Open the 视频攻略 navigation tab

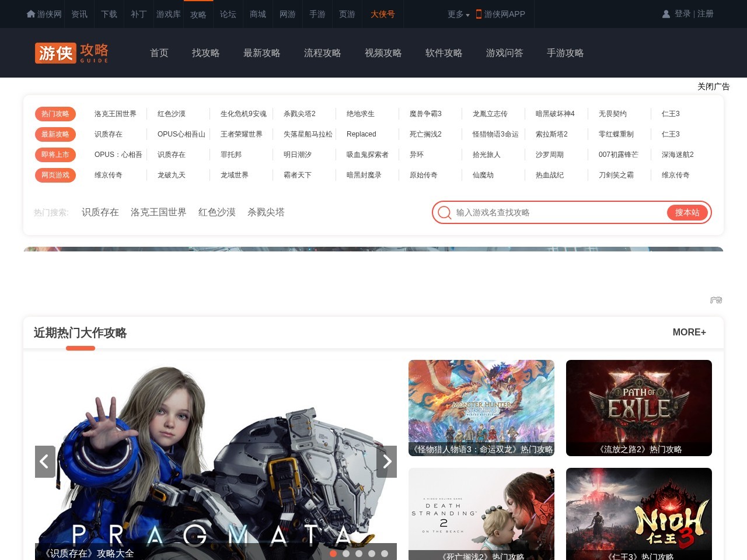coord(383,53)
